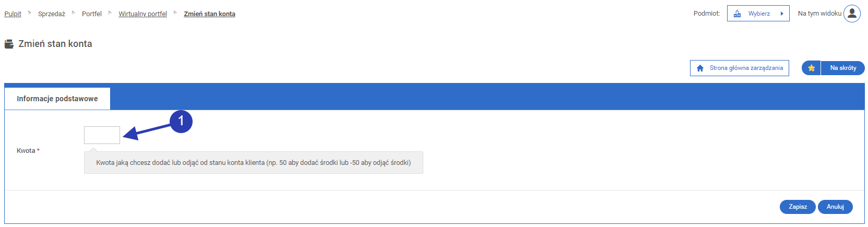This screenshot has width=868, height=227.
Task: Select Sprzedaż in the breadcrumb trail
Action: (x=52, y=14)
